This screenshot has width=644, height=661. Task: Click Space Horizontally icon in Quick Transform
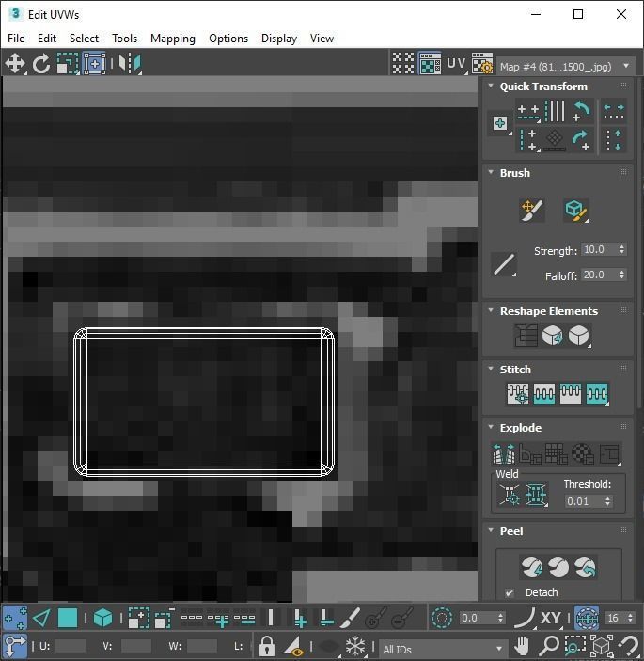(x=614, y=112)
